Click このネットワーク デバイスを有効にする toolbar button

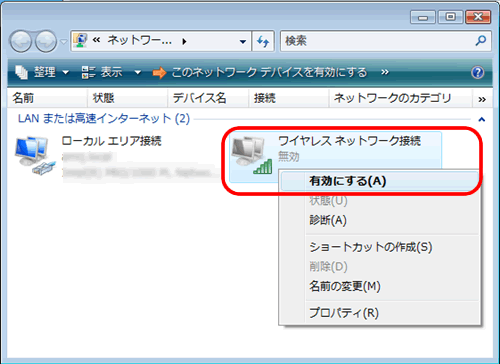click(260, 72)
